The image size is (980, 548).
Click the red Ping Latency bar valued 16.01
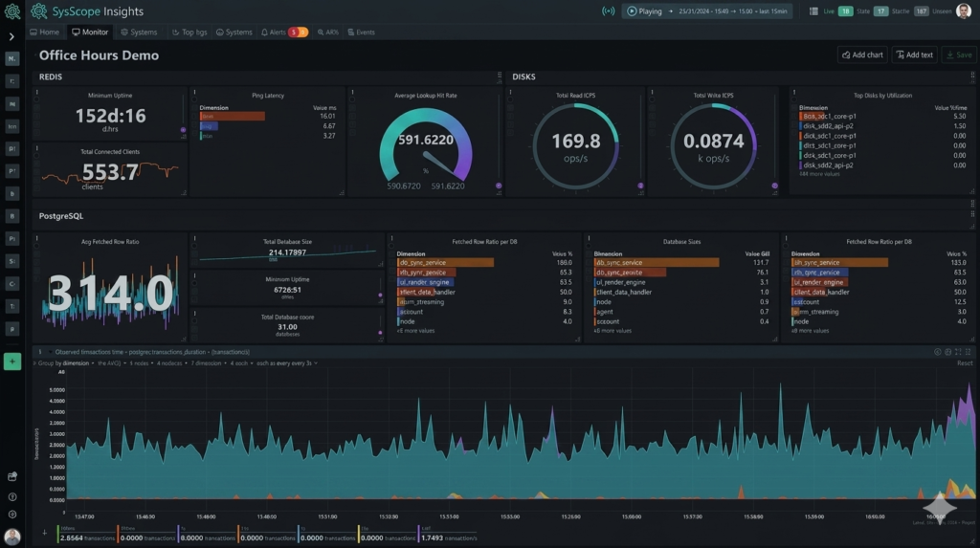pyautogui.click(x=233, y=117)
